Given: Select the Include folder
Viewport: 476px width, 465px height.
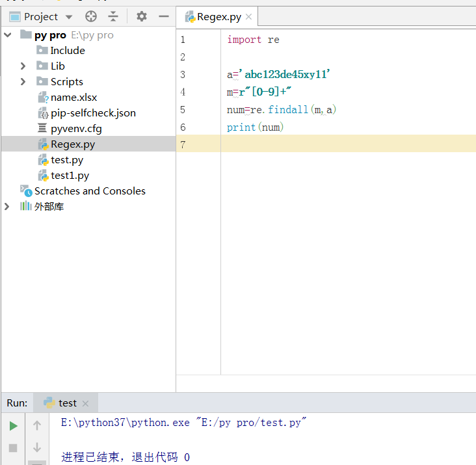Looking at the screenshot, I should (x=68, y=50).
